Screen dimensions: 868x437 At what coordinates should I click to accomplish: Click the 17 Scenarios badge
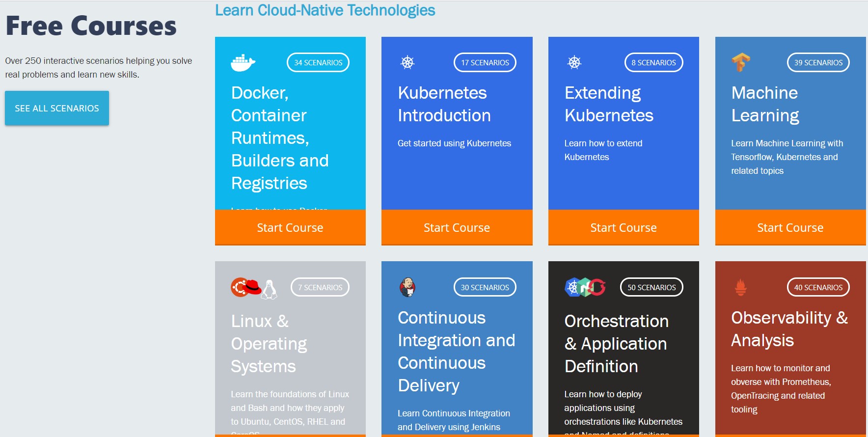point(485,62)
